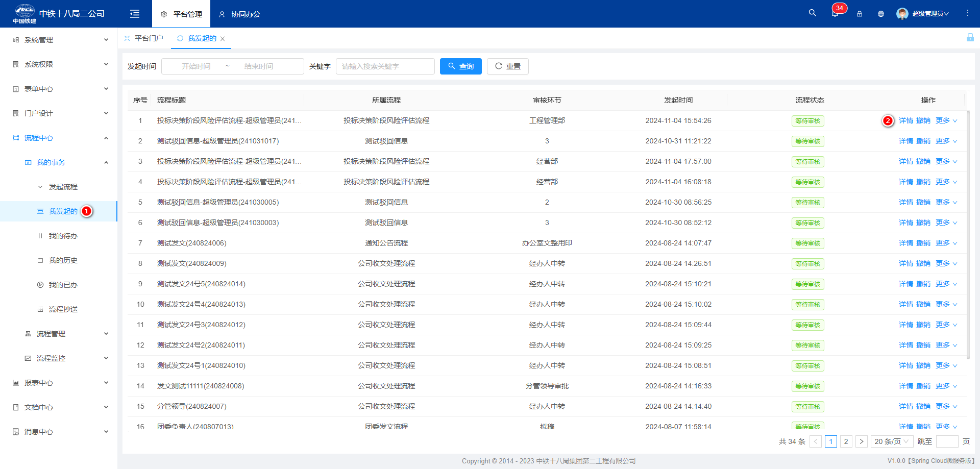Screen dimensions: 980x469
Task: Click the super admin avatar picture
Action: [902, 14]
